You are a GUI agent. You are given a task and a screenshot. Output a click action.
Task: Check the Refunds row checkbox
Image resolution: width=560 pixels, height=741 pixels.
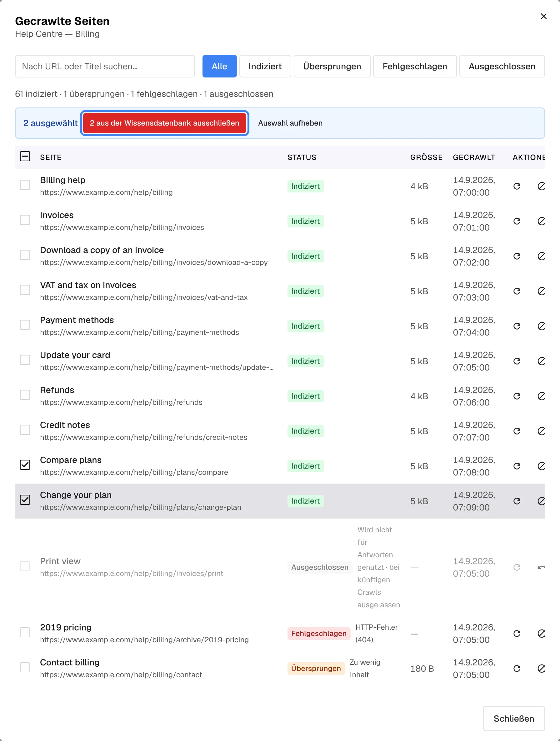tap(25, 395)
